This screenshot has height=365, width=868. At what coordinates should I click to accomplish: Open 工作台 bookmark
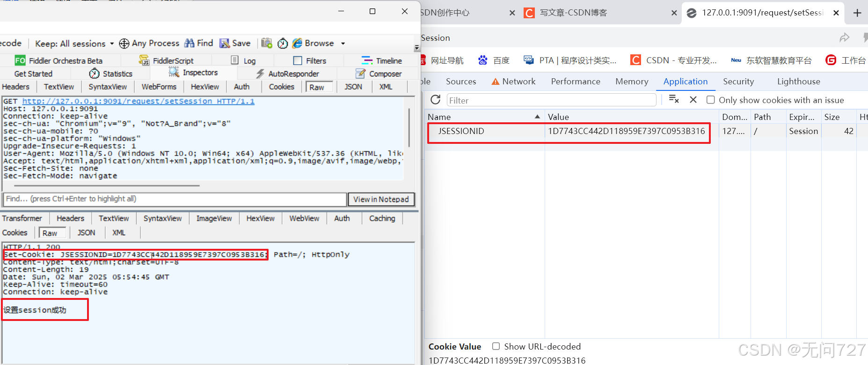846,60
